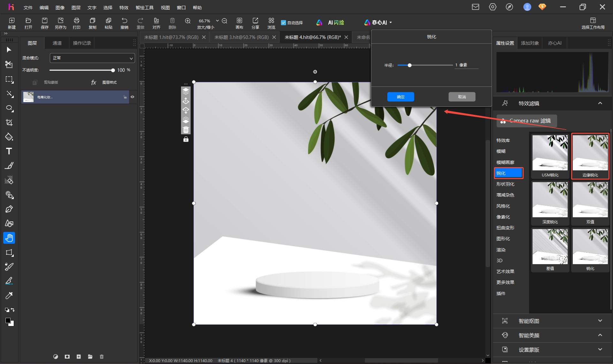
Task: Toggle layer visibility eye icon
Action: [132, 97]
